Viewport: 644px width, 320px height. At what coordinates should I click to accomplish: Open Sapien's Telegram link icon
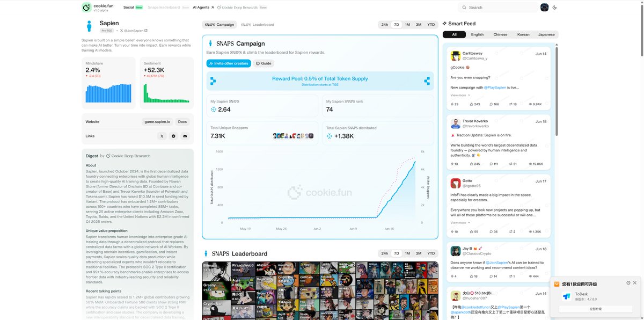[x=173, y=136]
